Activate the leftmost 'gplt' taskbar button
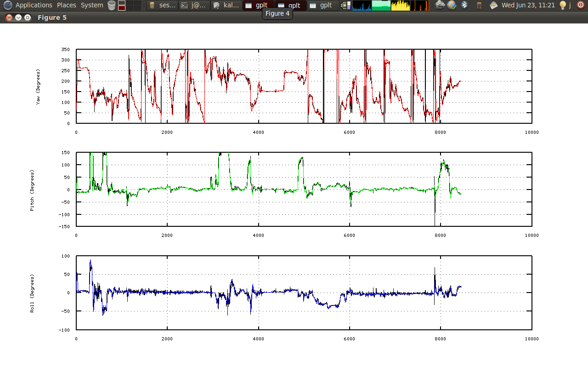This screenshot has width=588, height=368. point(258,6)
